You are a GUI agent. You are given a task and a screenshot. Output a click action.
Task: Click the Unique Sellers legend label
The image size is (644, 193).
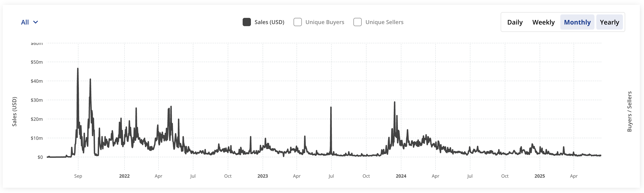point(384,22)
